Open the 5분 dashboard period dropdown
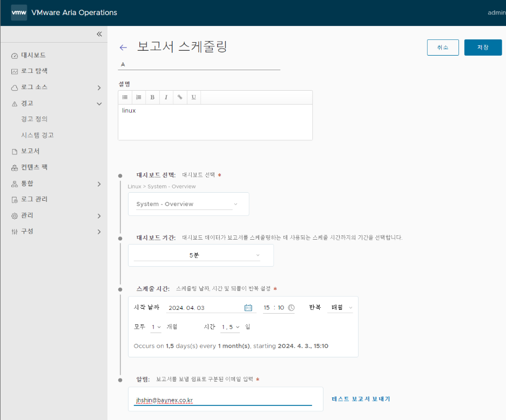 click(197, 255)
